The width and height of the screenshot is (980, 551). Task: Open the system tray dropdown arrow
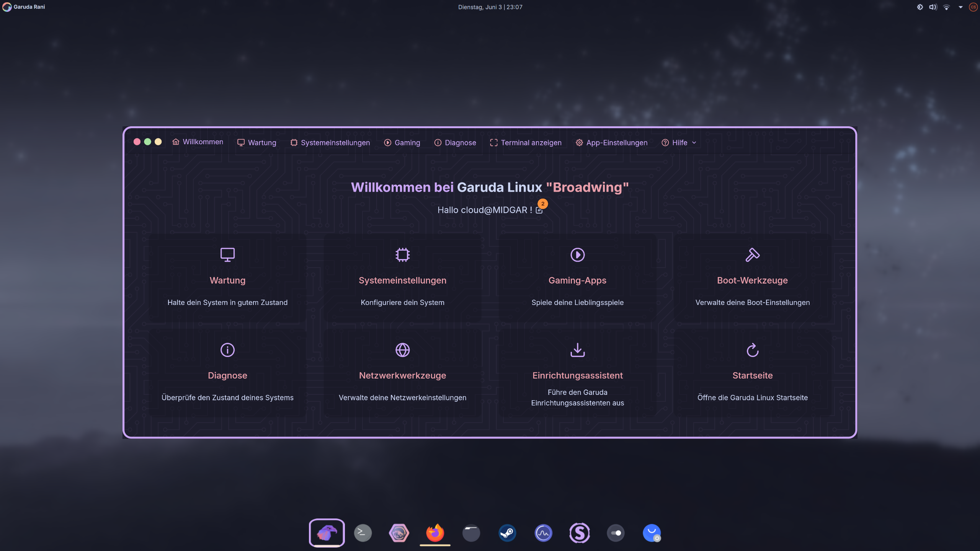pyautogui.click(x=960, y=7)
